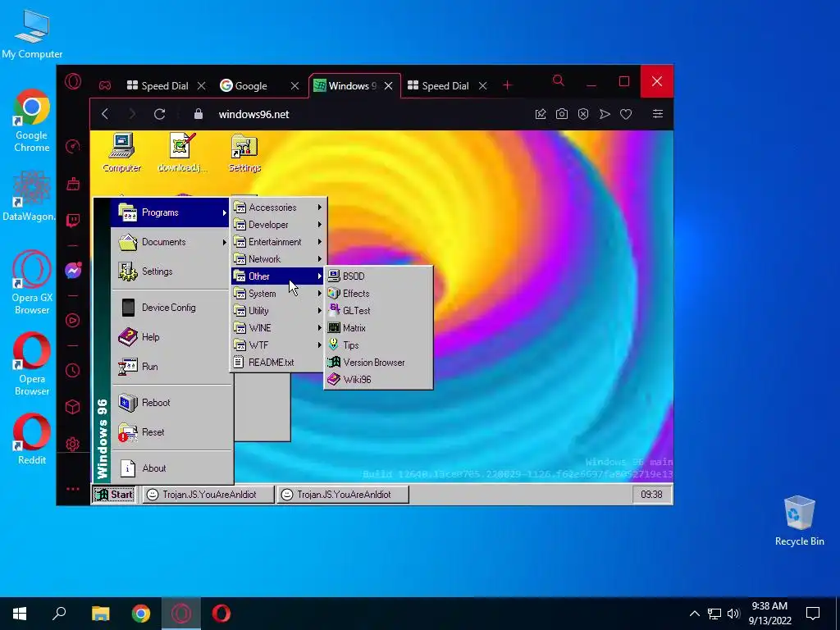The width and height of the screenshot is (840, 630).
Task: Click the search tabs magnifier icon
Action: 558,80
